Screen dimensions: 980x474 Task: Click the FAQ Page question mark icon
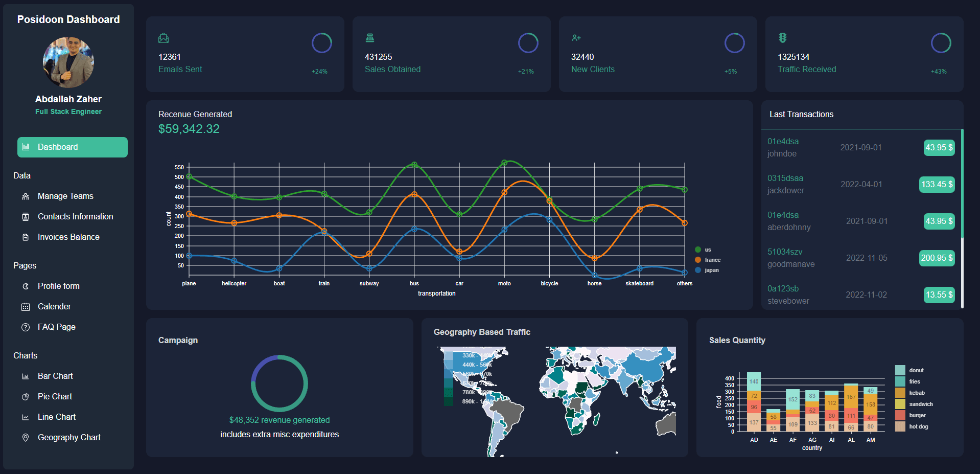(26, 327)
